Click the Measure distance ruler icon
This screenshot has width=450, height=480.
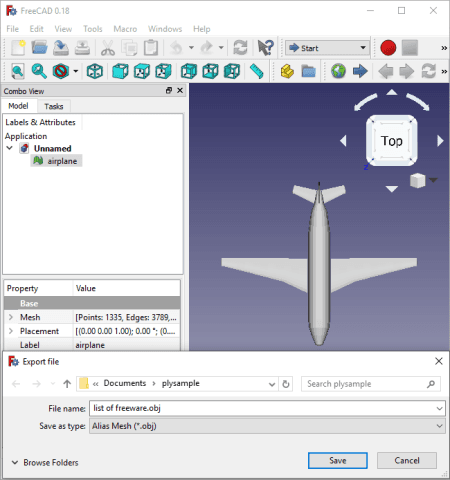[257, 71]
